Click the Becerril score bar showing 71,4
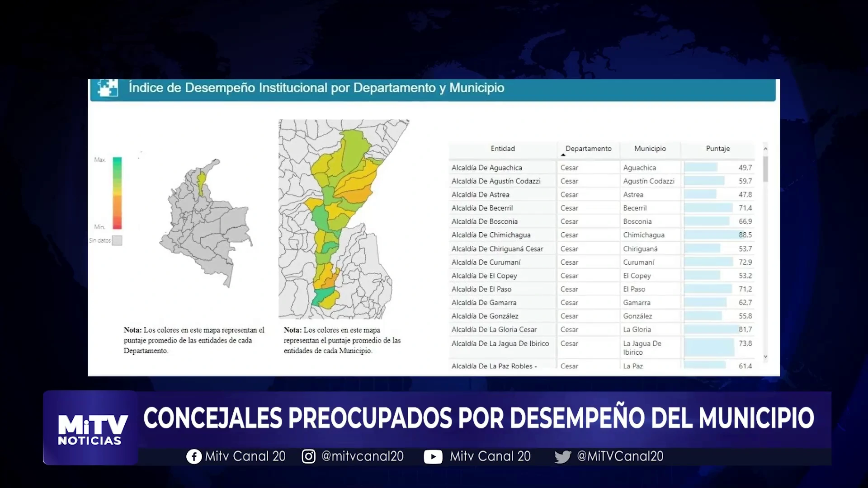Image resolution: width=868 pixels, height=488 pixels. click(x=708, y=208)
